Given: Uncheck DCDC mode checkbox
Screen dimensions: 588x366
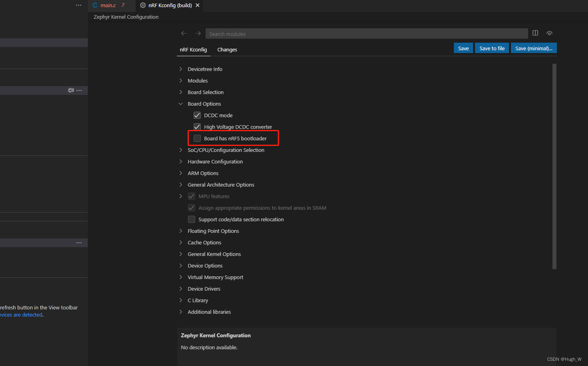Looking at the screenshot, I should point(197,115).
